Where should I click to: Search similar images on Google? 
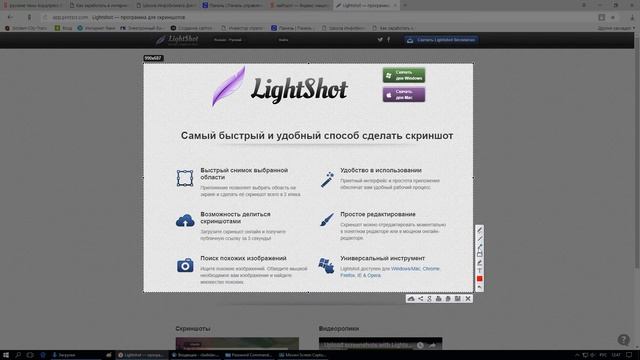pos(429,299)
